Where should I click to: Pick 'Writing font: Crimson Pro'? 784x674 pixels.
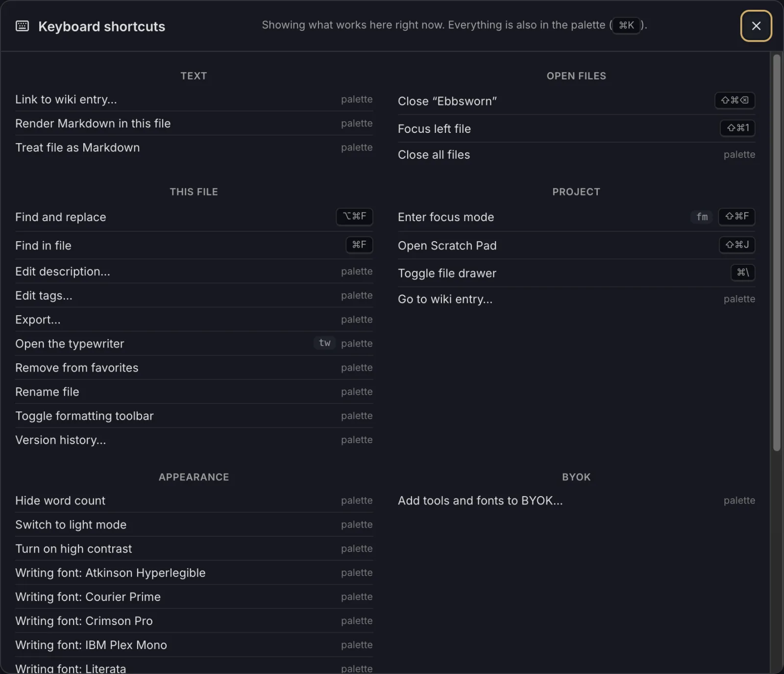click(194, 621)
